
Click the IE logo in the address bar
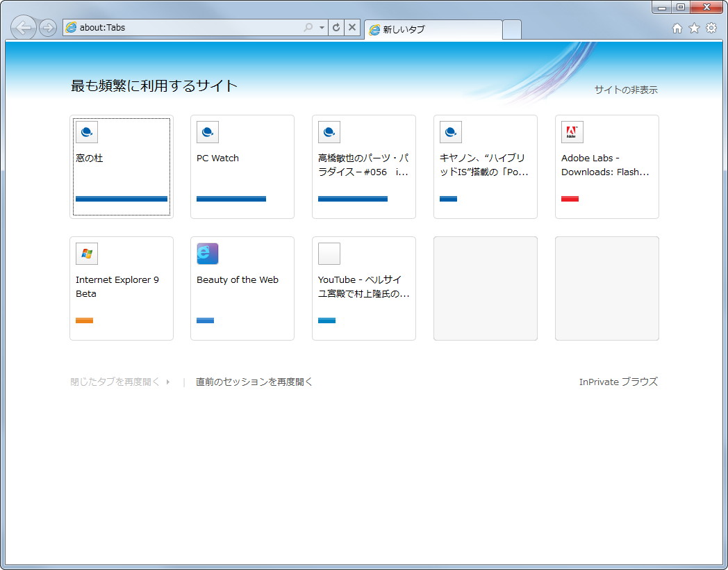(71, 27)
